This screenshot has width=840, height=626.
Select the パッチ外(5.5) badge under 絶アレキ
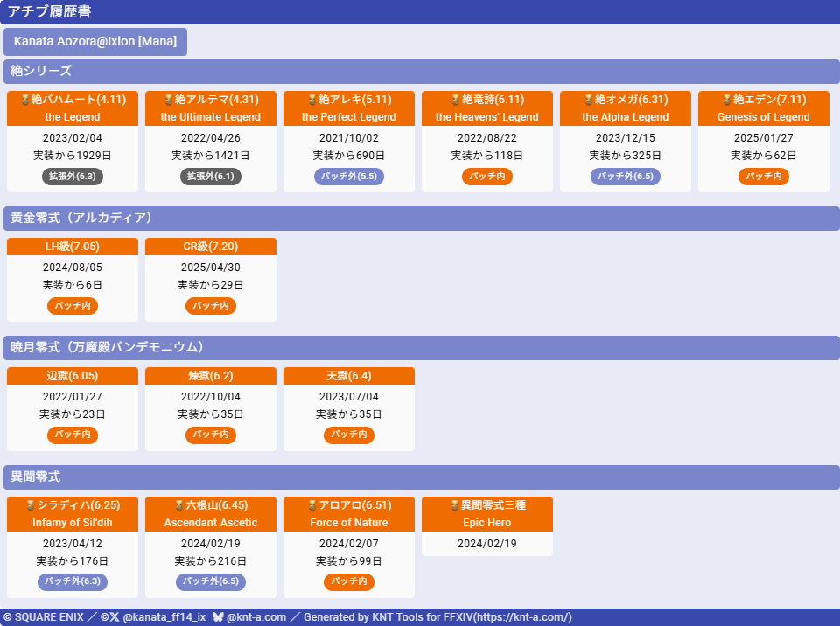[x=349, y=177]
